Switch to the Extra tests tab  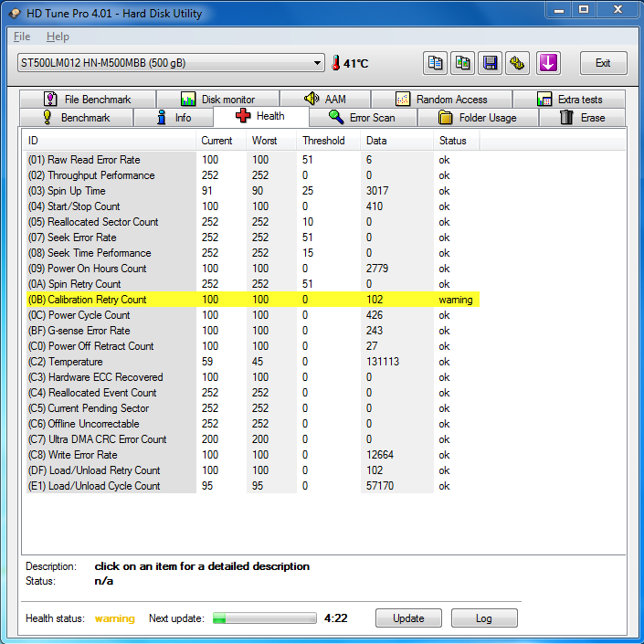[x=569, y=99]
